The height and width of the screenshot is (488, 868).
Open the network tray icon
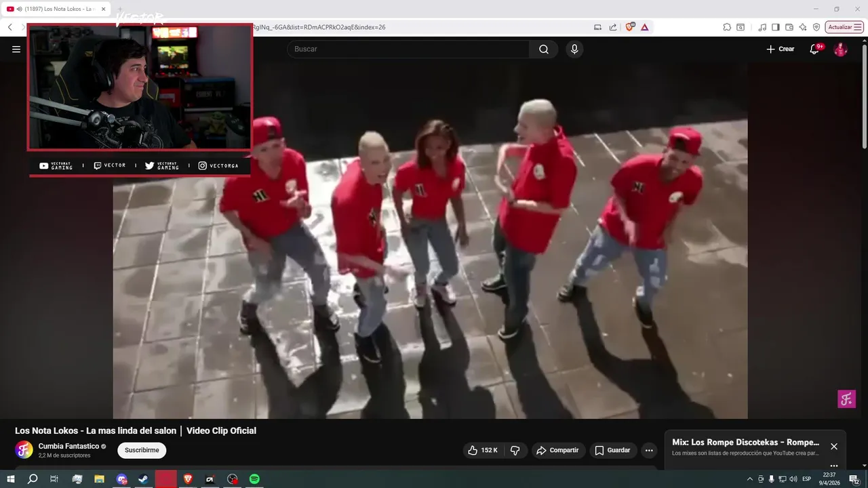782,479
